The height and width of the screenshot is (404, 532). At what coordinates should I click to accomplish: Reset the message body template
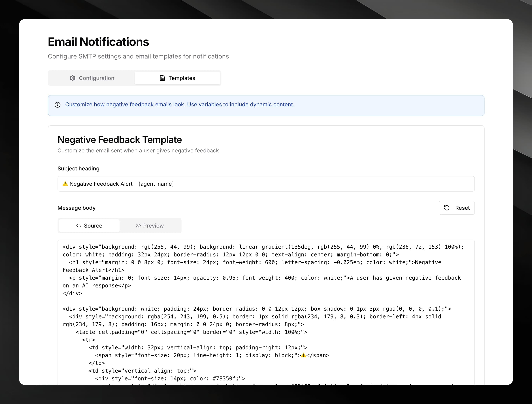(x=456, y=208)
